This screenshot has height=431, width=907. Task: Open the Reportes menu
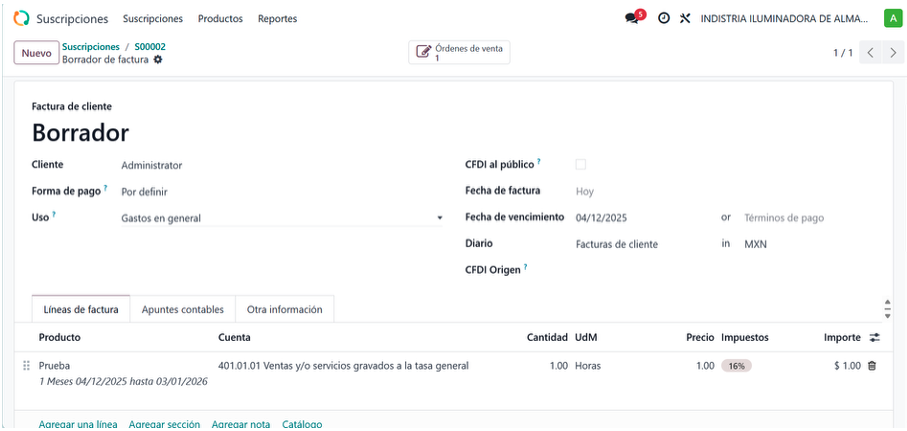pos(277,19)
